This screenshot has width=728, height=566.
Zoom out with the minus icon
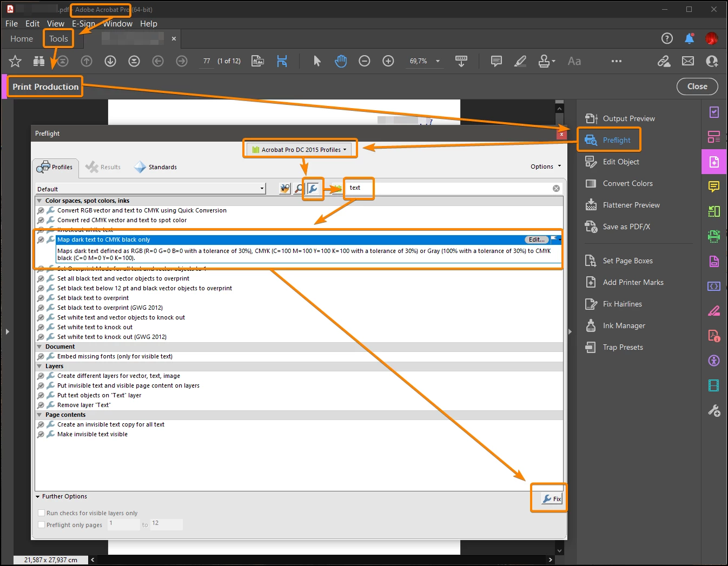tap(365, 61)
